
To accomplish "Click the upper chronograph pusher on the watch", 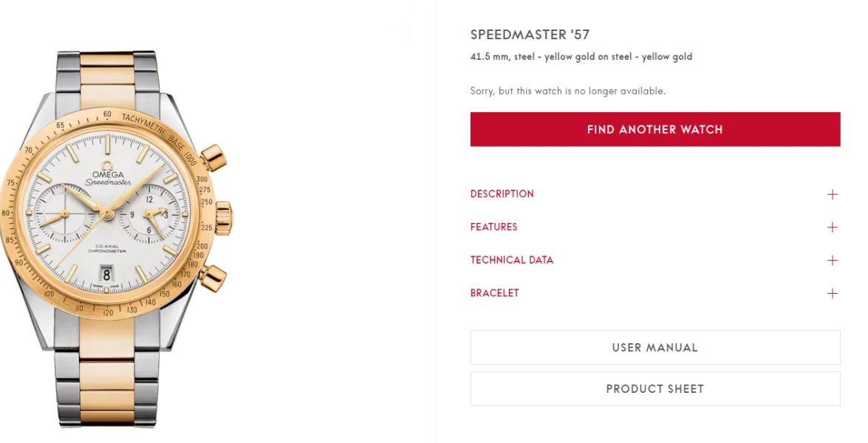I will pos(215,158).
